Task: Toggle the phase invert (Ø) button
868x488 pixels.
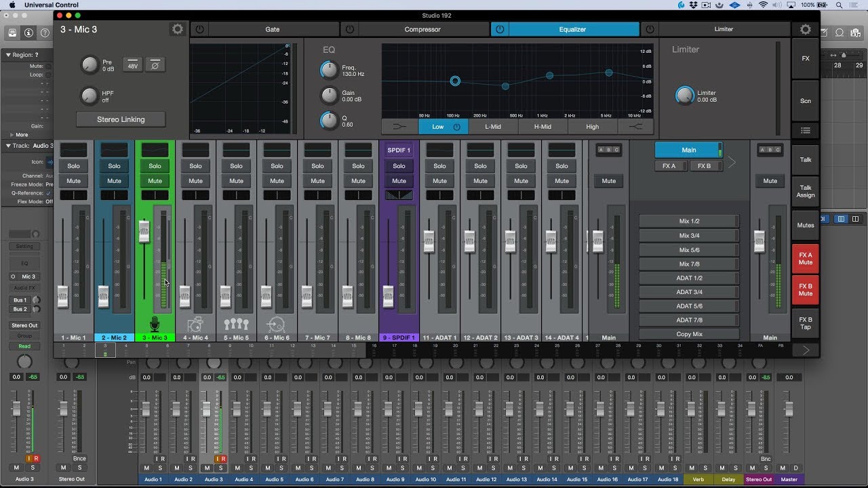Action: [155, 65]
